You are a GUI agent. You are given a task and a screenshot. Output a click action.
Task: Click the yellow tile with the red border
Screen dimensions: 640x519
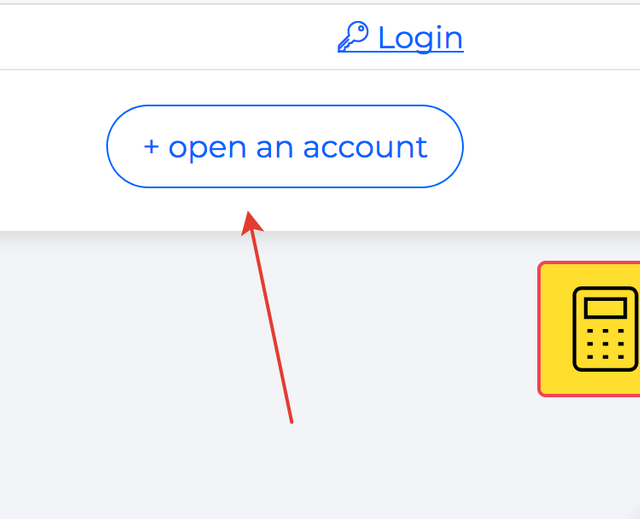tap(589, 329)
